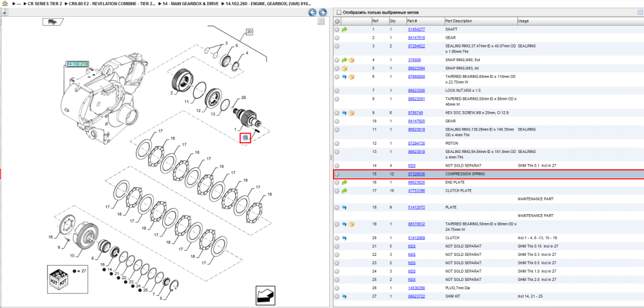Viewport: 644px width, 308px height.
Task: Click the panel layout icon at list top-right
Action: coord(639,12)
